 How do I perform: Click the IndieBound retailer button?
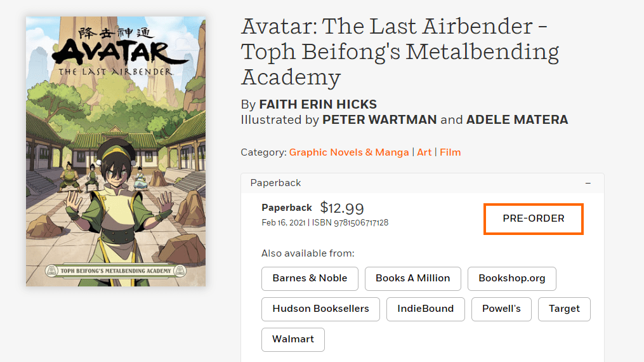(425, 309)
